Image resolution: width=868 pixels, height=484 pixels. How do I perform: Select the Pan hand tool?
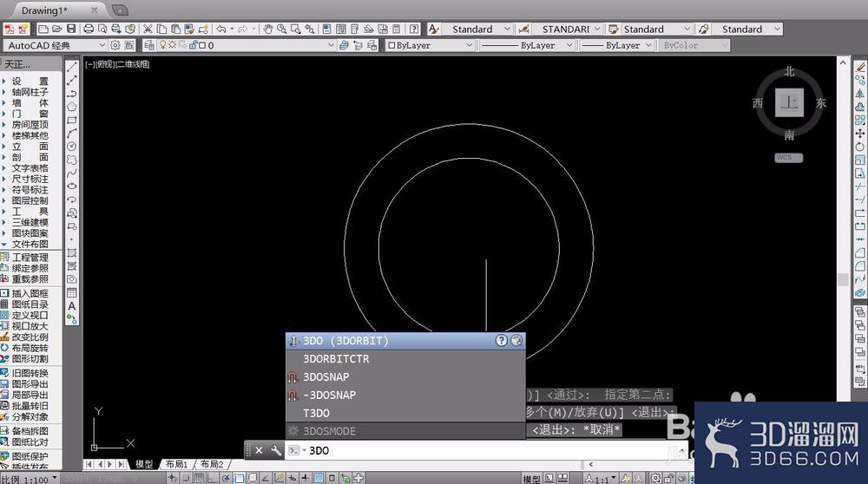coord(268,29)
